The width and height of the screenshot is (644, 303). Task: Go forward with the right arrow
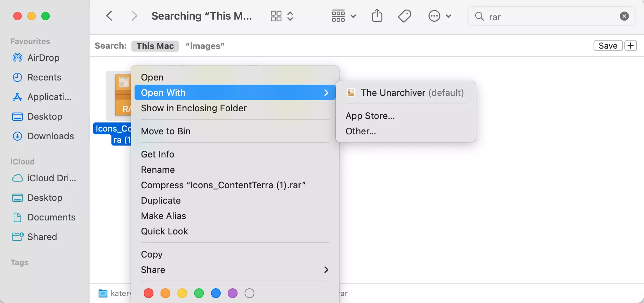click(134, 16)
